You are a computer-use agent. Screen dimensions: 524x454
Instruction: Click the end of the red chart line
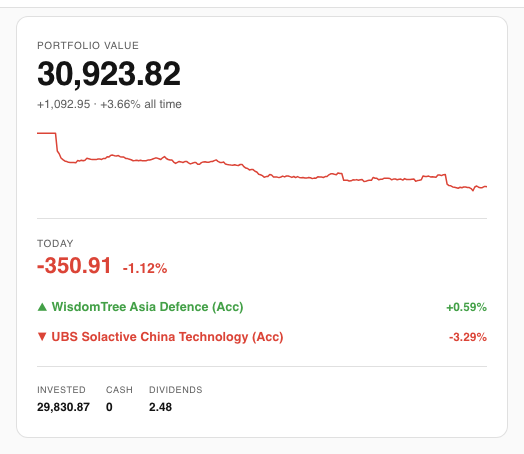pyautogui.click(x=486, y=186)
